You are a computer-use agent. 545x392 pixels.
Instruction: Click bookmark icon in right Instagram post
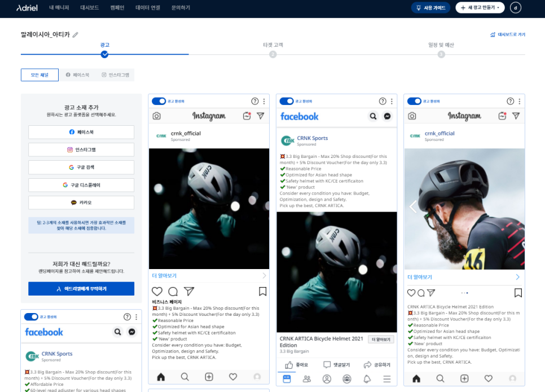click(518, 293)
